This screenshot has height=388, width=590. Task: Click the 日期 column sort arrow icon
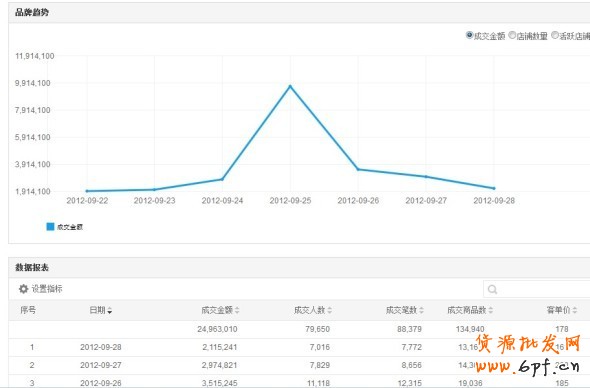coord(109,310)
